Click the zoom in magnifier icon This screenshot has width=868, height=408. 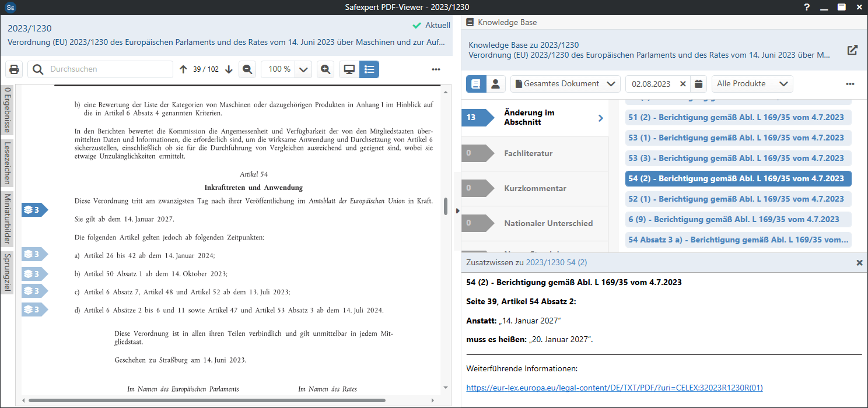[325, 69]
